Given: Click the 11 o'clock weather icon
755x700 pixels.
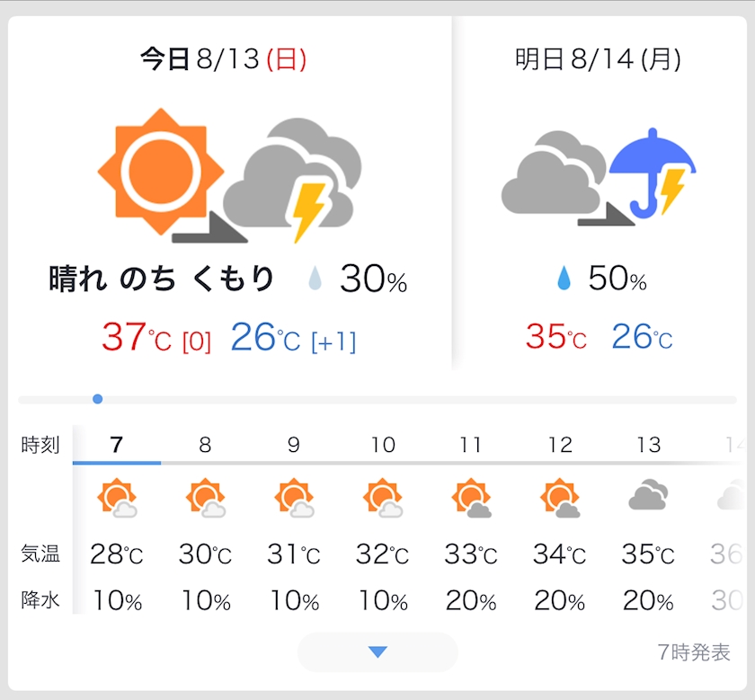Looking at the screenshot, I should [x=471, y=499].
